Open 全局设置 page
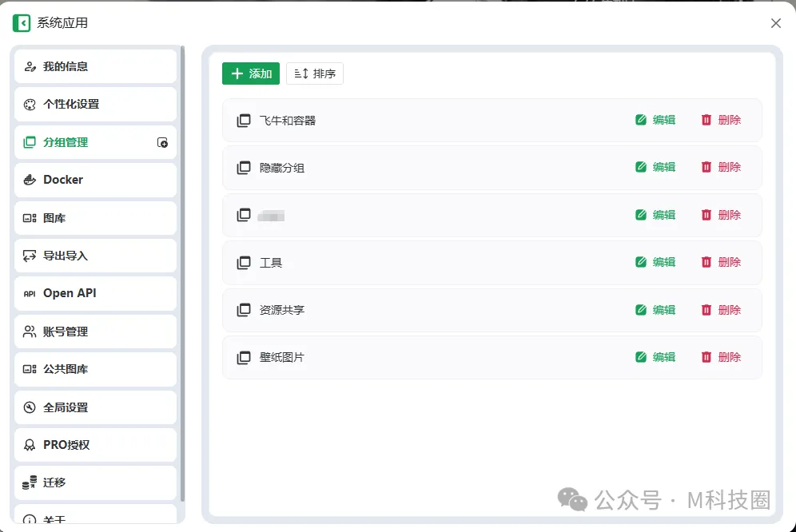The height and width of the screenshot is (532, 796). [95, 407]
